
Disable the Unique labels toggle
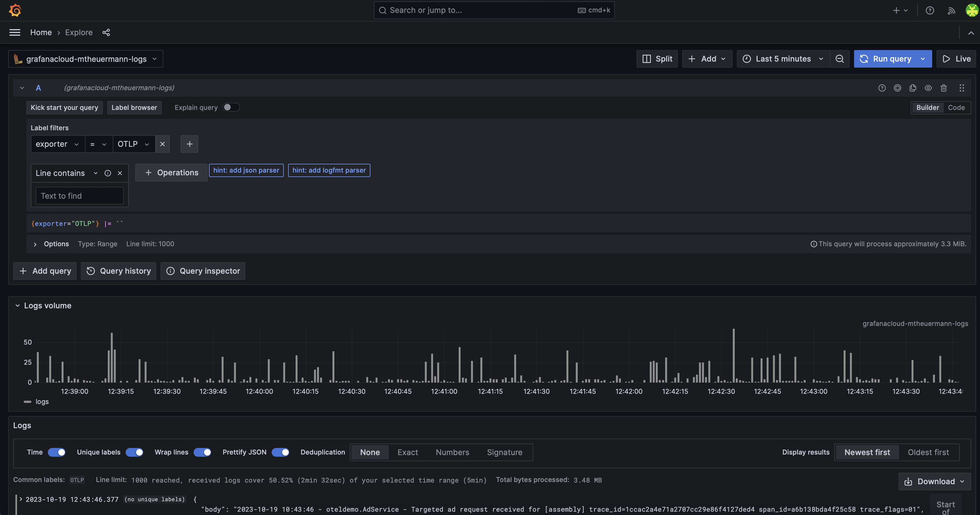134,452
